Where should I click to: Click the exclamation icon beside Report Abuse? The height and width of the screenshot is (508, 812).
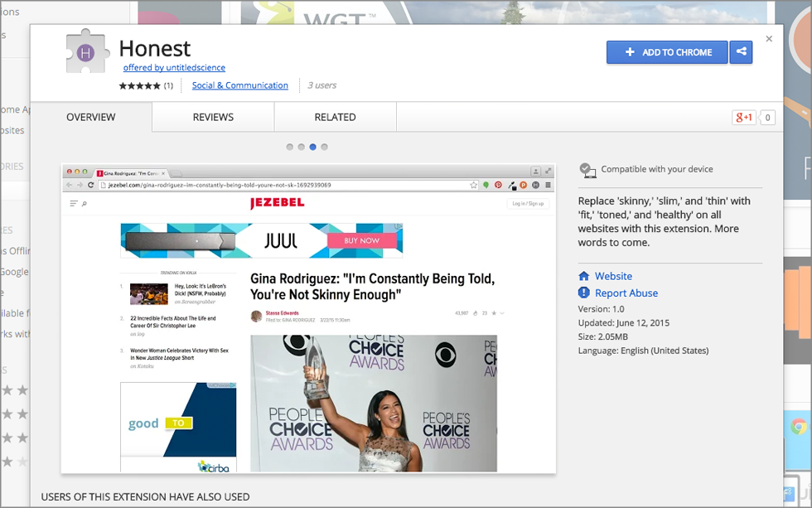pos(583,293)
